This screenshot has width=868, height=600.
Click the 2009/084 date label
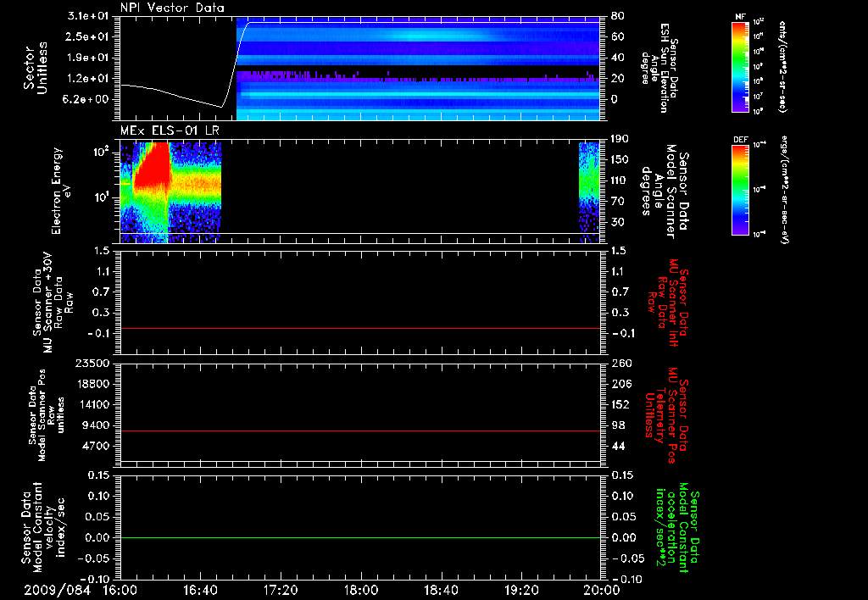point(57,590)
